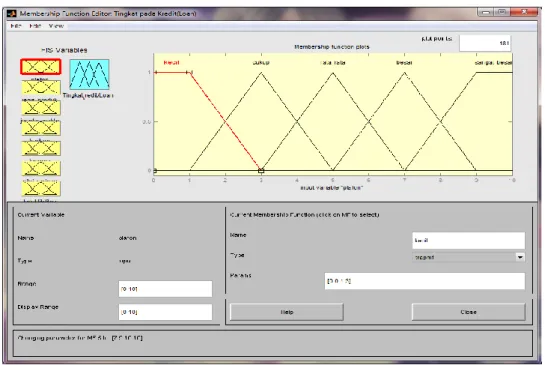Screen dimensions: 545x365
Task: Click the square handle at x=3 on plot
Action: click(x=261, y=171)
